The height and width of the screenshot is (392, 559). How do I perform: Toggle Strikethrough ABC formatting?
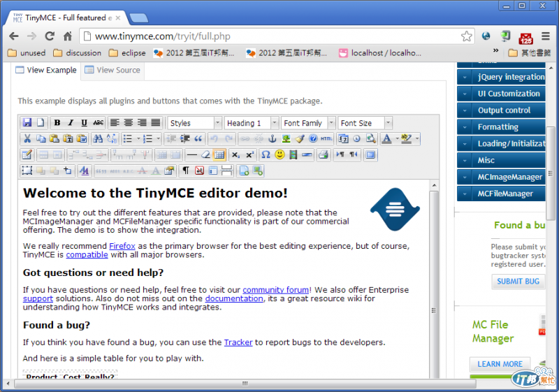[98, 122]
